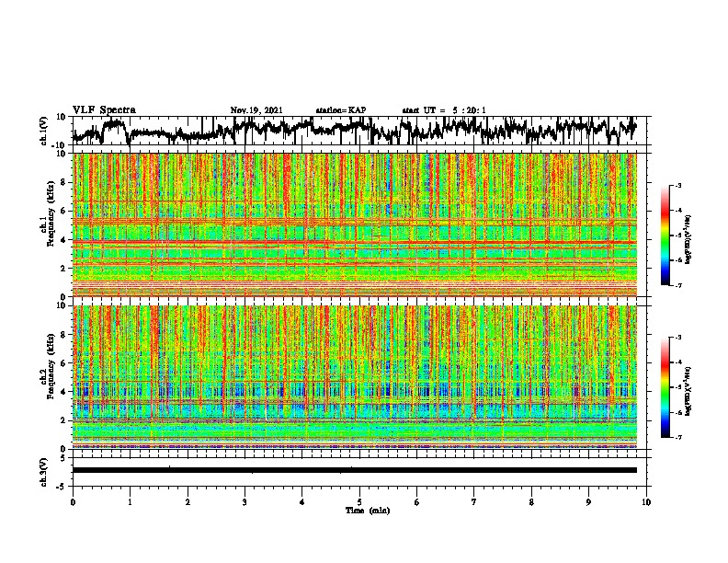
Task: Select the date text "Nov.19, 2021"
Action: [x=256, y=110]
